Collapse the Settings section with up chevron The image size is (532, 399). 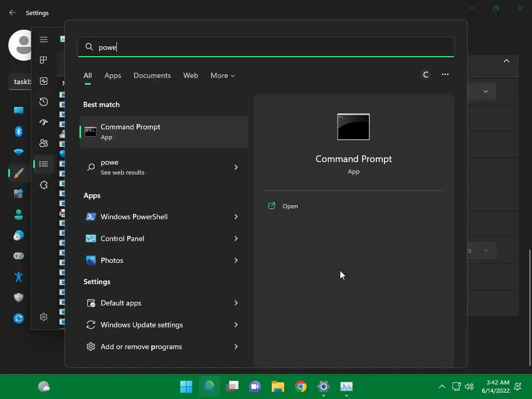tap(506, 61)
